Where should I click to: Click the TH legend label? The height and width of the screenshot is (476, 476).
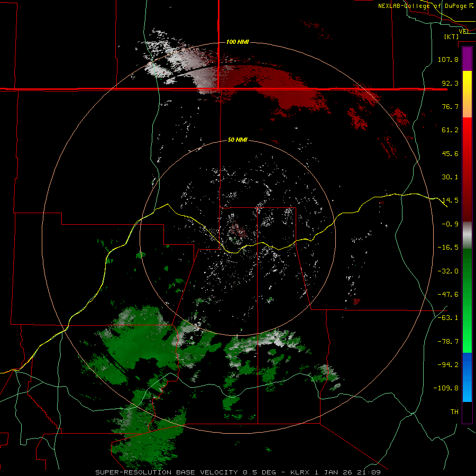454,412
